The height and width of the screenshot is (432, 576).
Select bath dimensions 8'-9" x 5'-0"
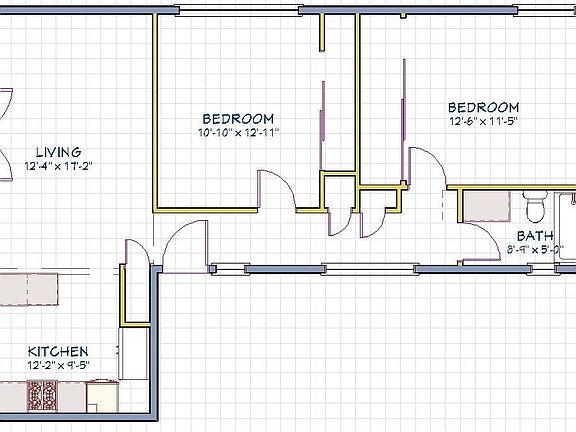pos(535,250)
